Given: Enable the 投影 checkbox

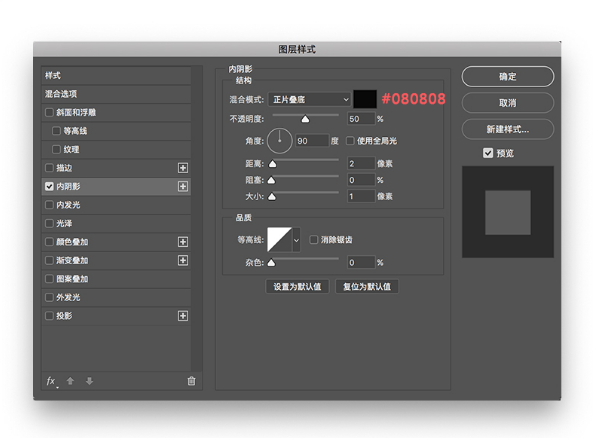Looking at the screenshot, I should tap(49, 315).
